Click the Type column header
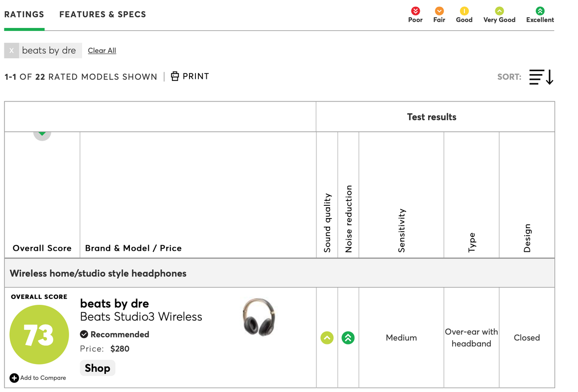 472,242
